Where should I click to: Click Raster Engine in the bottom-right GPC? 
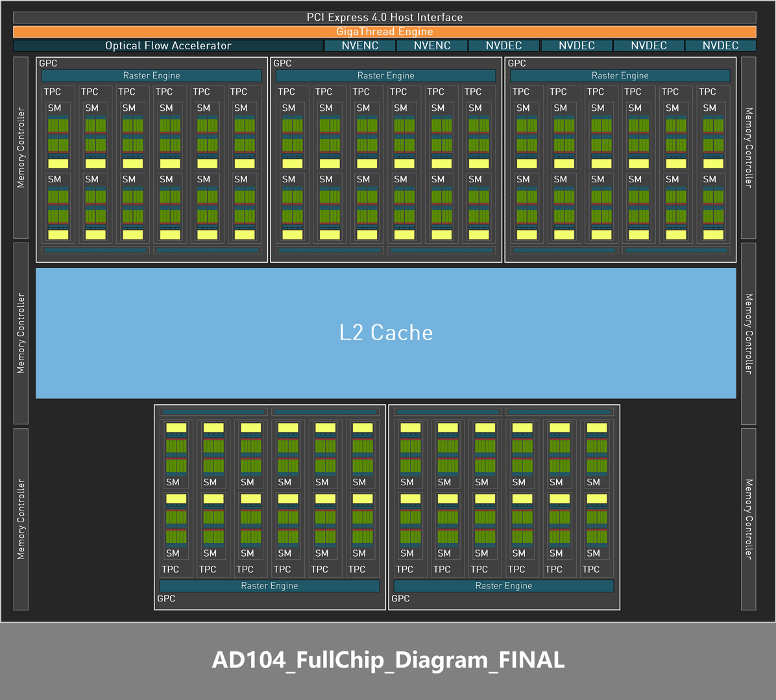[503, 586]
